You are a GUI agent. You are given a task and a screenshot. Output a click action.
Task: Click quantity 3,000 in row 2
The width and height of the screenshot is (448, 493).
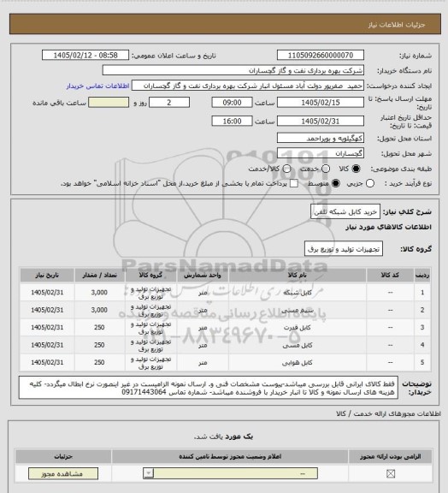pos(99,310)
